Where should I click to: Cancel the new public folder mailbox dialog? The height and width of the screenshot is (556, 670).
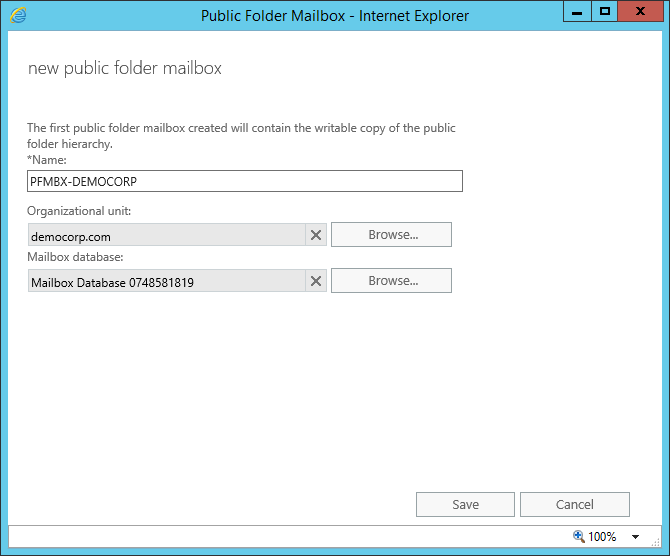(x=575, y=505)
